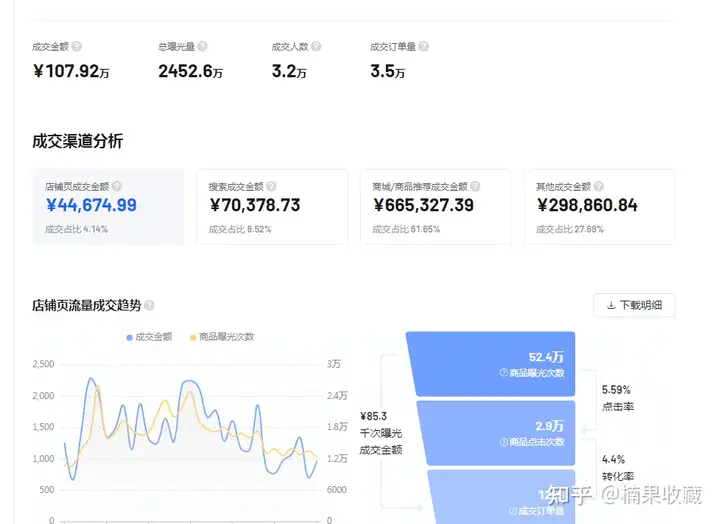Click the 3.2万 buyers value

pos(289,71)
